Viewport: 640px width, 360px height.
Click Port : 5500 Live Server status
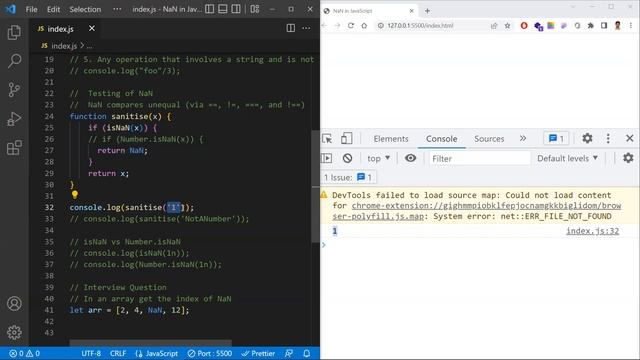pos(210,353)
